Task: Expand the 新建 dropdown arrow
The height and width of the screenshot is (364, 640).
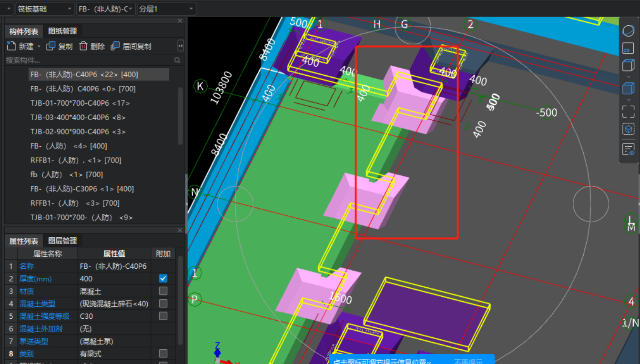Action: pos(39,46)
